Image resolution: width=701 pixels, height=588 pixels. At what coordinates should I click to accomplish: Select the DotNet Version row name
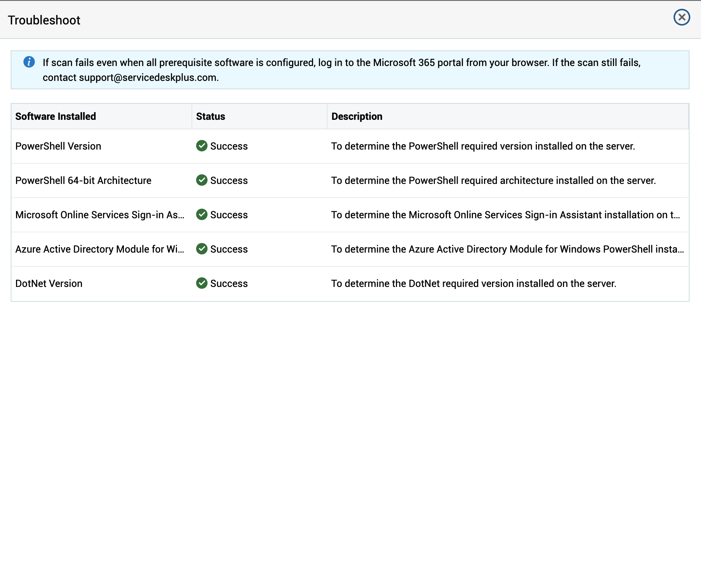(49, 284)
